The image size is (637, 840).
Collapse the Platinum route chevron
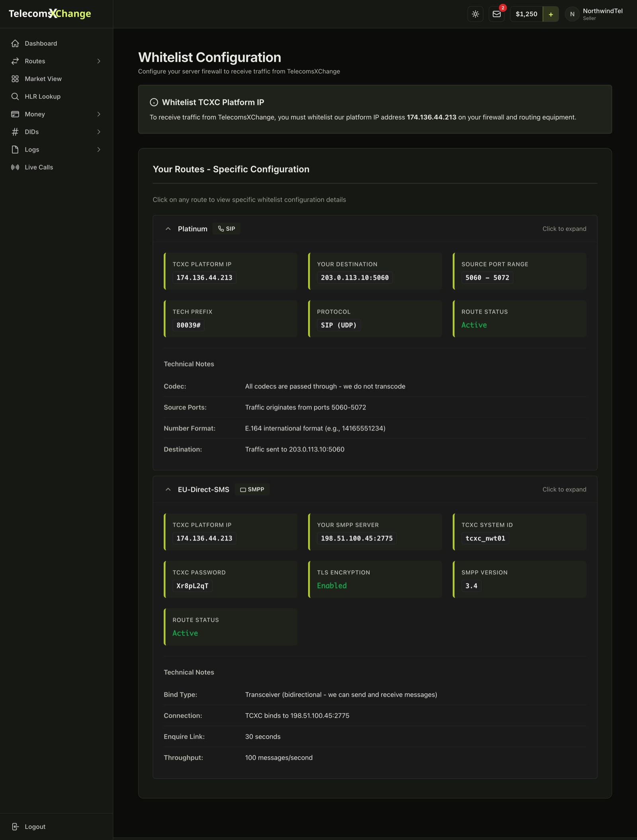pyautogui.click(x=168, y=229)
